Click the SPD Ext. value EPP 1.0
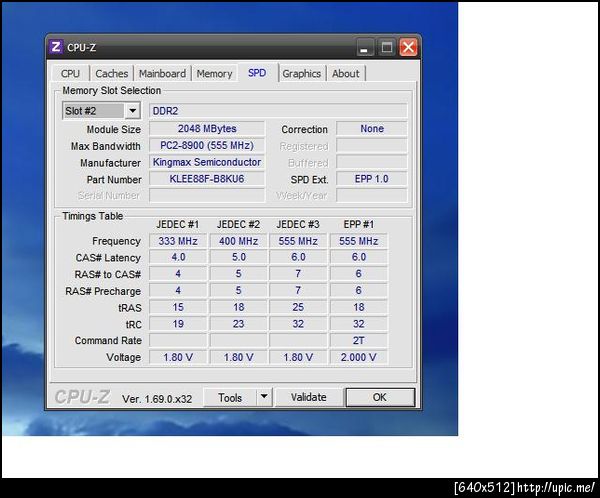The image size is (600, 498). pyautogui.click(x=372, y=179)
